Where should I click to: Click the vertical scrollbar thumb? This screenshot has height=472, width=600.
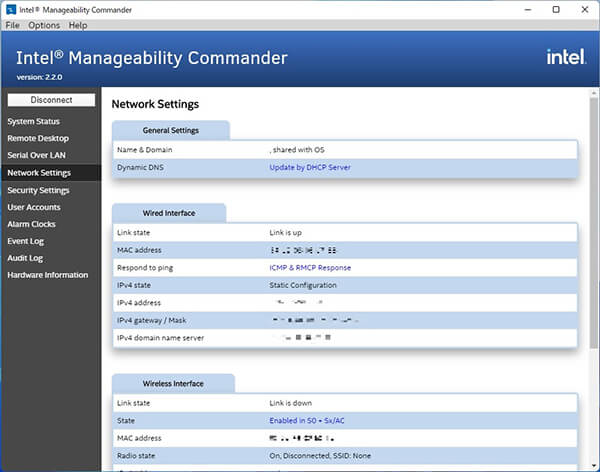[x=594, y=222]
